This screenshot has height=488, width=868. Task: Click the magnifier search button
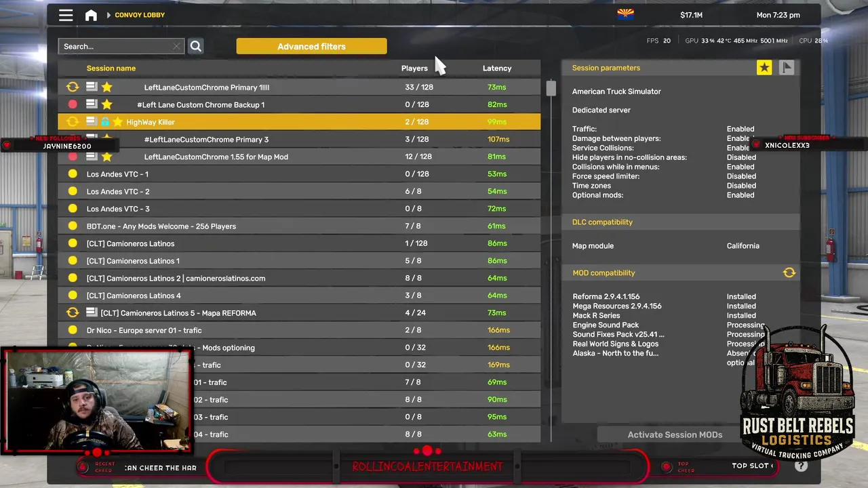click(x=195, y=46)
